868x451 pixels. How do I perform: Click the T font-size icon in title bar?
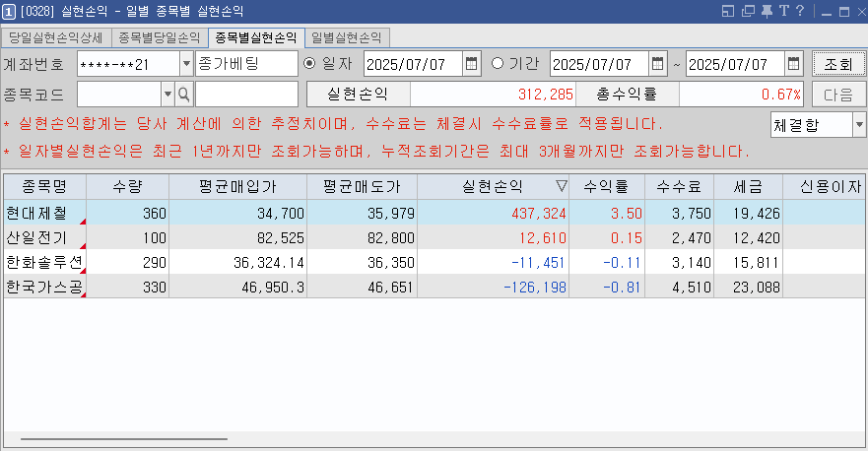[782, 11]
